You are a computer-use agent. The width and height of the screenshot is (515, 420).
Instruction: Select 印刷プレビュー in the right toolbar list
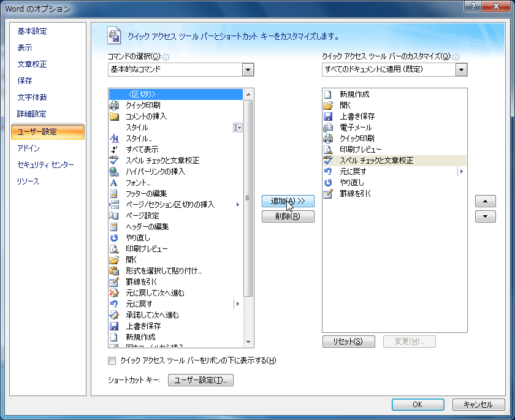[394, 150]
